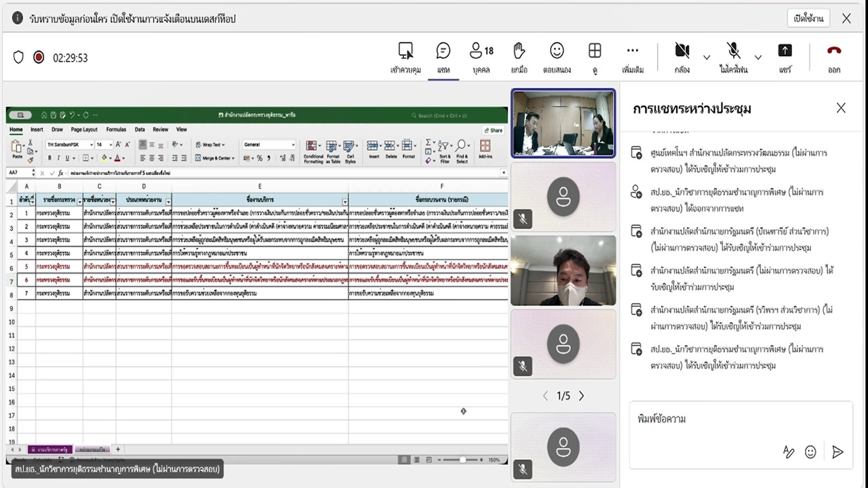Click the emoji icon in the message box
The image size is (868, 488).
click(x=810, y=452)
